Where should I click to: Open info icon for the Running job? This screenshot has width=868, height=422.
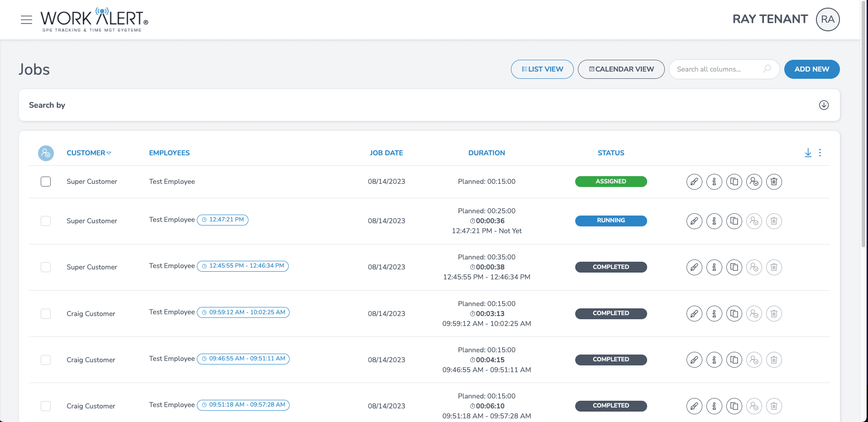pyautogui.click(x=714, y=221)
